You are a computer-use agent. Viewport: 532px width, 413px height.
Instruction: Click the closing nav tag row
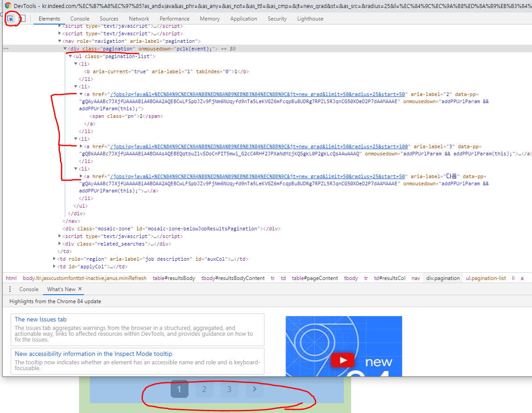tap(71, 221)
